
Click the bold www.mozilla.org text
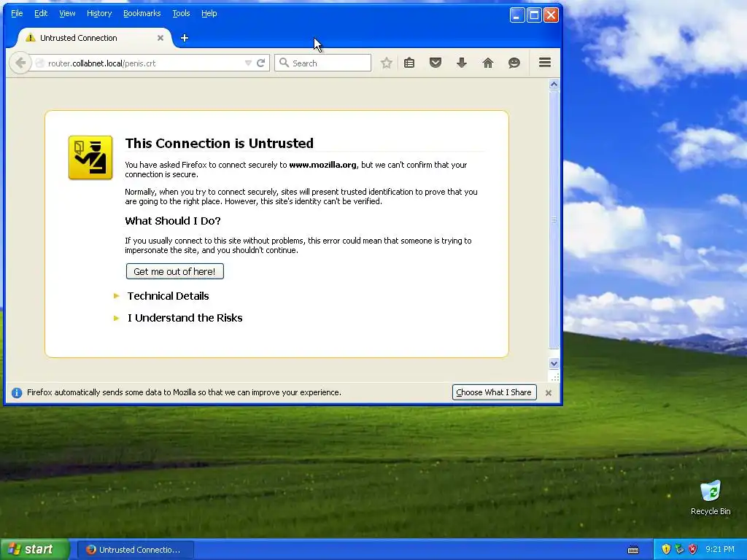coord(322,165)
